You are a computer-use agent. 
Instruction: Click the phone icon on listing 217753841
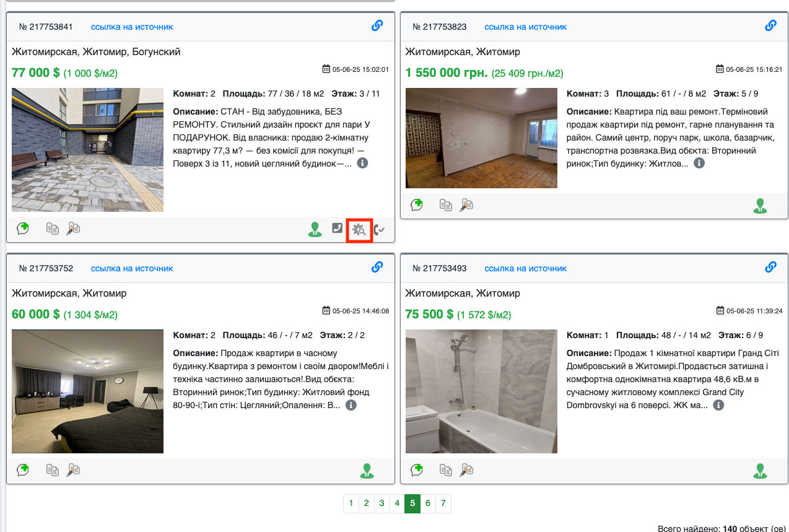click(x=337, y=229)
